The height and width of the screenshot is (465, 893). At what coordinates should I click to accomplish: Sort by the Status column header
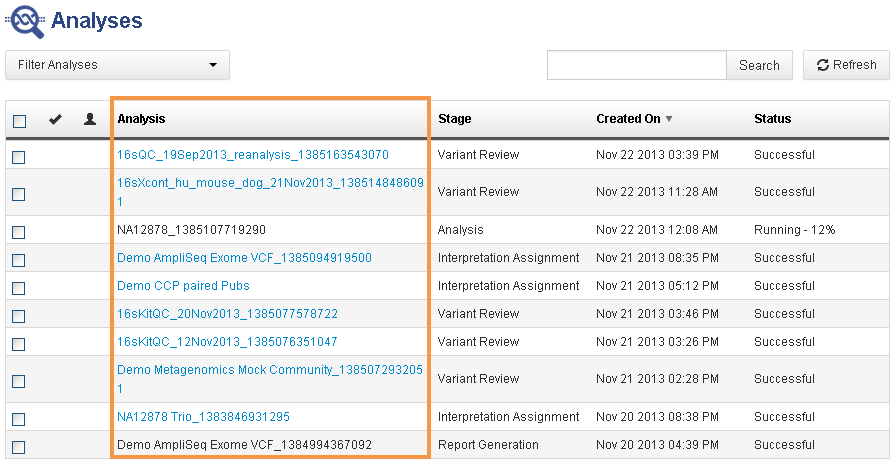click(772, 119)
